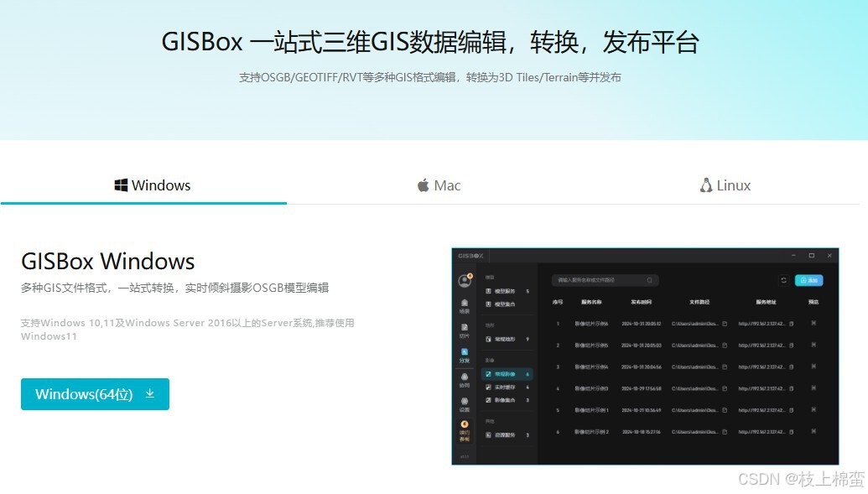Click the 2024-10-29 timestamp in table row 4

point(641,388)
